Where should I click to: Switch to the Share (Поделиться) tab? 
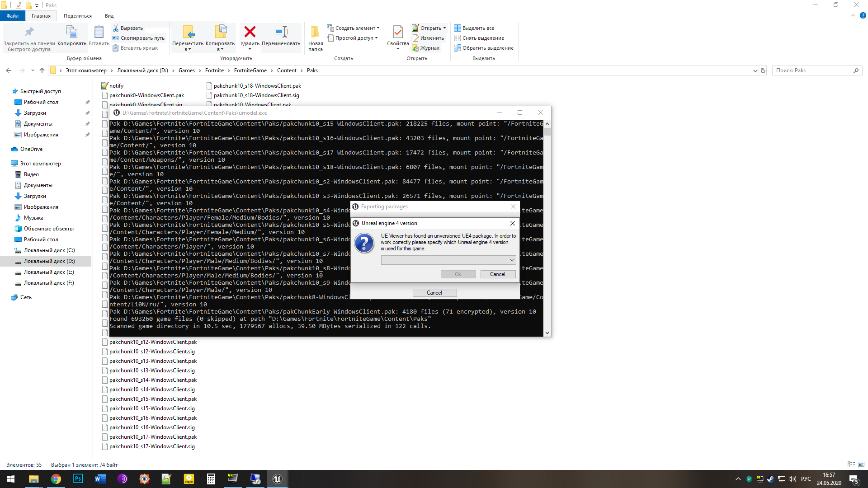[78, 16]
